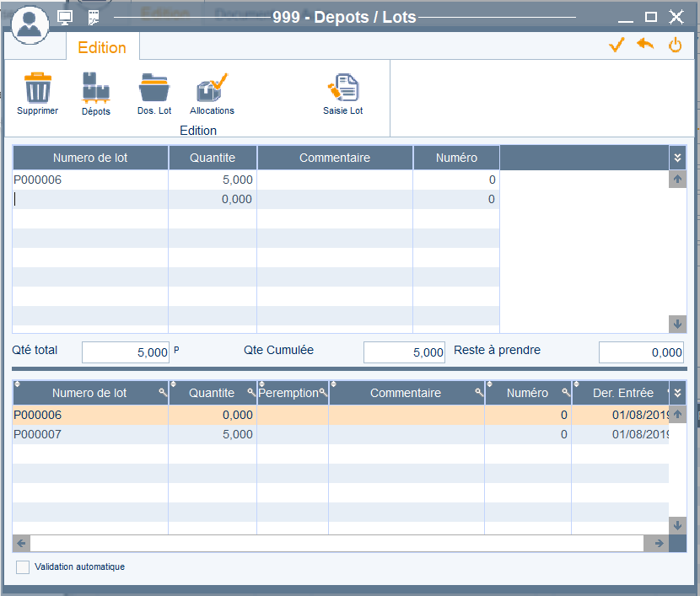Click quantity 5,000 of lot P000007
The image size is (700, 596).
pos(213,434)
